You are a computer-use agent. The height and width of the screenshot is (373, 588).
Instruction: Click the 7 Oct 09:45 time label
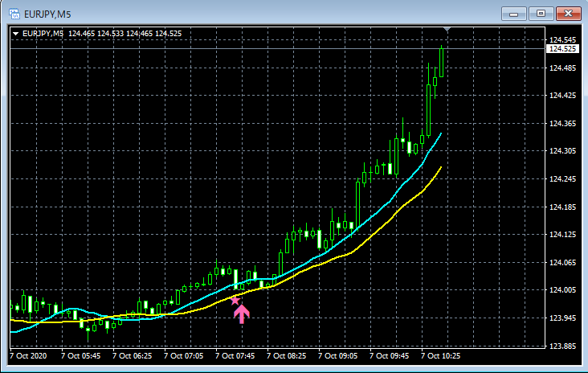coord(389,356)
